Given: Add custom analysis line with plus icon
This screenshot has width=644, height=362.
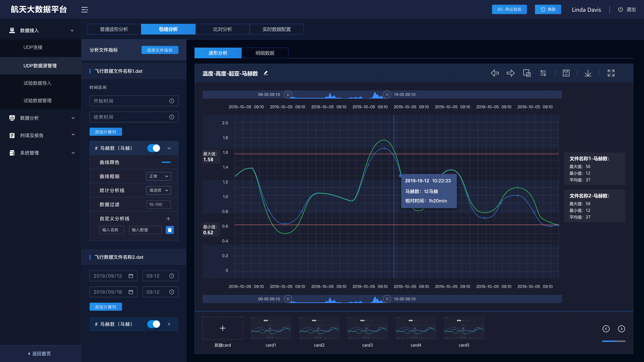Looking at the screenshot, I should tap(168, 219).
